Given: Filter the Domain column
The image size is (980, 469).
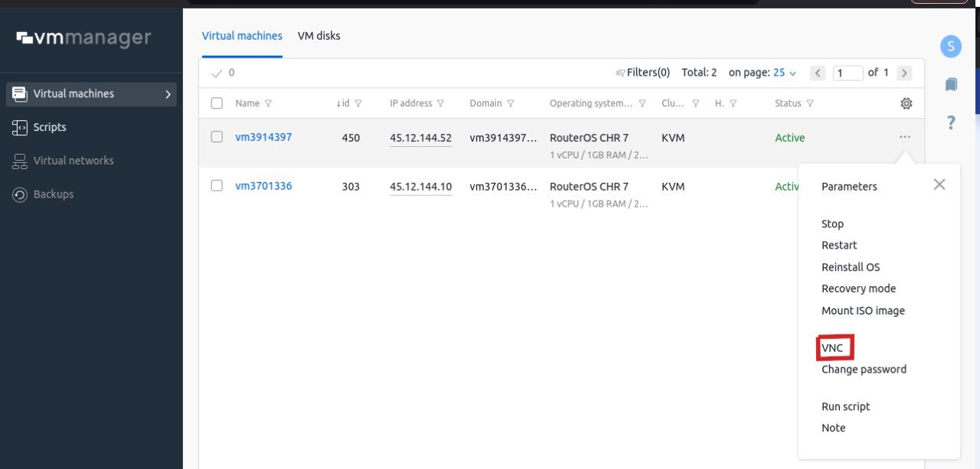Looking at the screenshot, I should click(x=511, y=104).
